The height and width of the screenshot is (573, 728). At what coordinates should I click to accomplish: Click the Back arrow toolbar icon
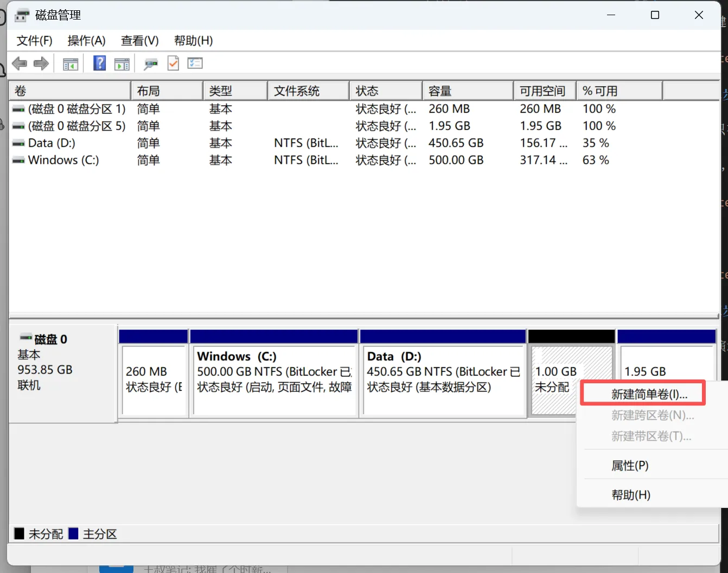pos(20,63)
